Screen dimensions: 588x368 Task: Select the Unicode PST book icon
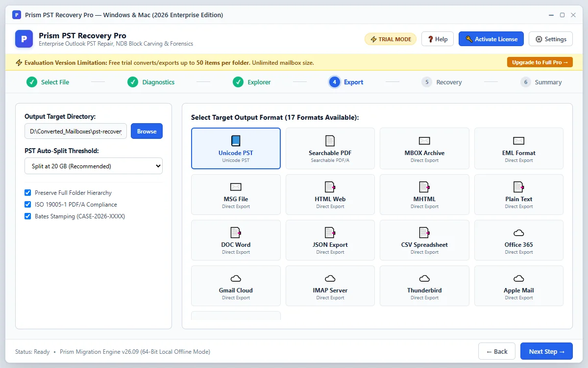pos(236,141)
